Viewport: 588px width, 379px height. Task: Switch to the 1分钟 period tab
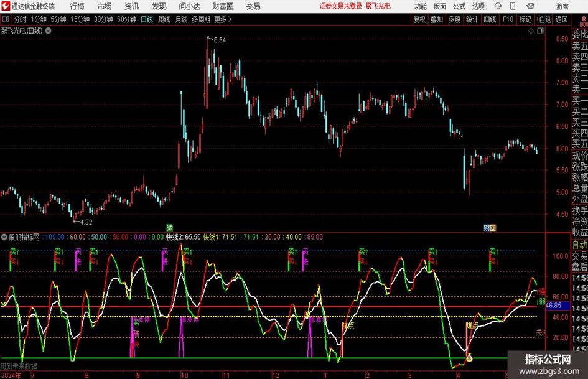point(39,19)
